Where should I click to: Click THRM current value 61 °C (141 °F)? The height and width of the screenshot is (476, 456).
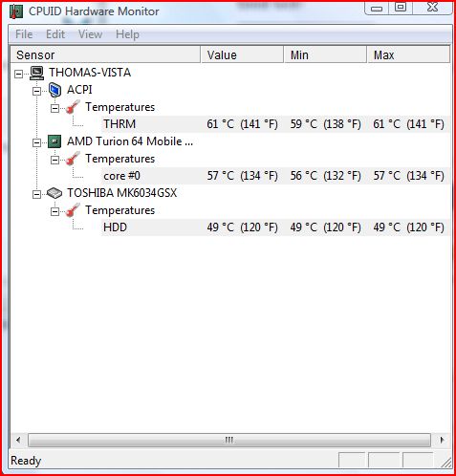(242, 124)
